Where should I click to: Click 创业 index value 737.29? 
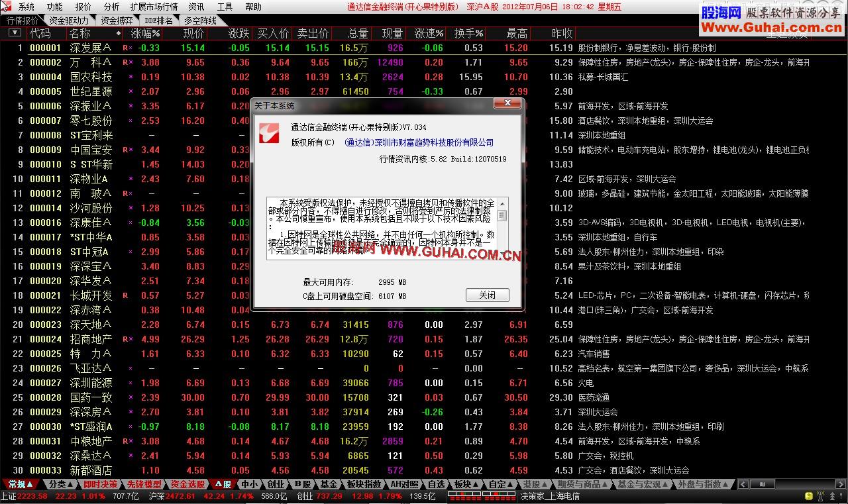[329, 496]
